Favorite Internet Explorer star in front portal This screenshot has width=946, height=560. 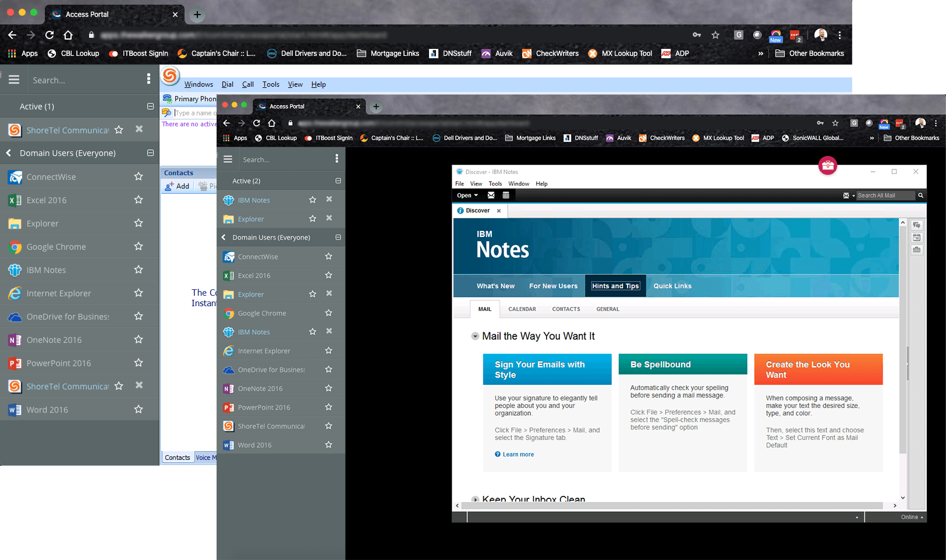pos(328,350)
